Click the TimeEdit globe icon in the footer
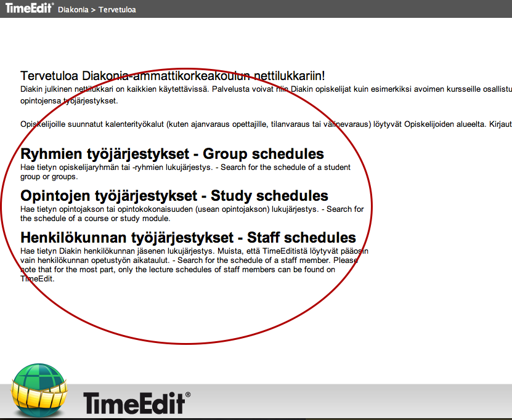The height and width of the screenshot is (420, 512). pos(39,390)
